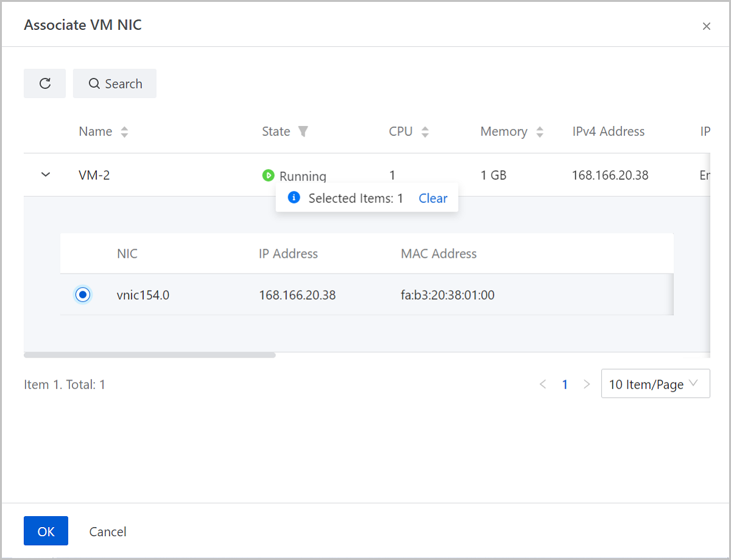Click the green Running status icon
This screenshot has height=560, width=731.
point(268,175)
